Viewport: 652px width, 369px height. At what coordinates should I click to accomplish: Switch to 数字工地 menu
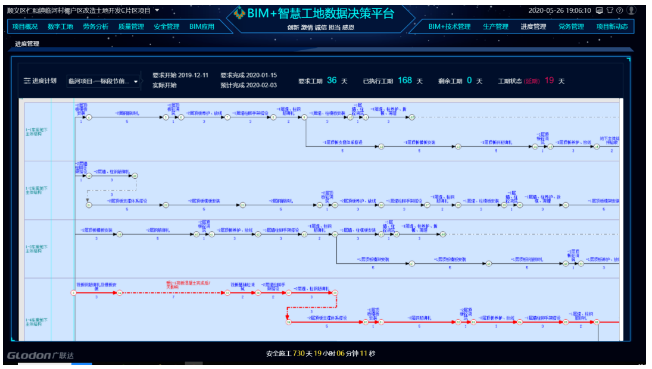pos(60,27)
